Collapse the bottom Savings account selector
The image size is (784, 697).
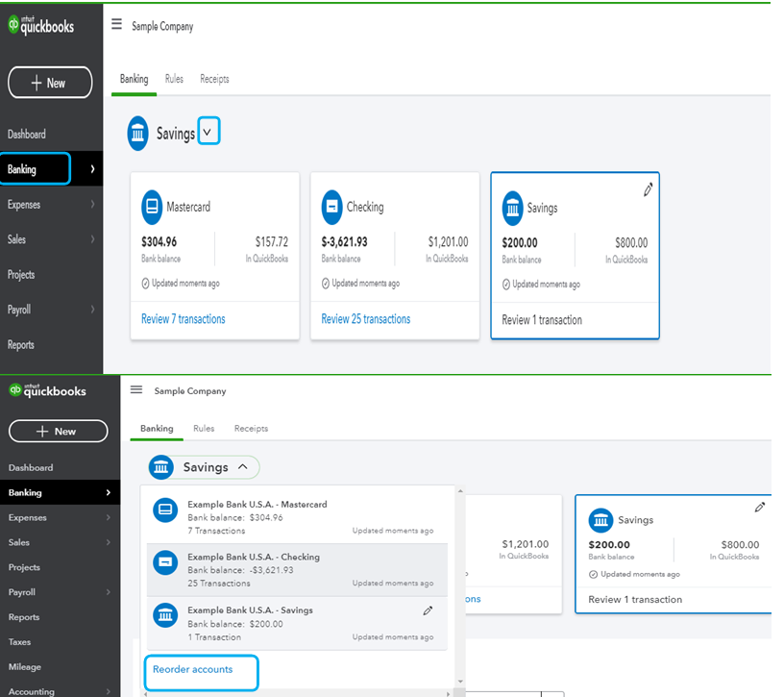pyautogui.click(x=243, y=467)
